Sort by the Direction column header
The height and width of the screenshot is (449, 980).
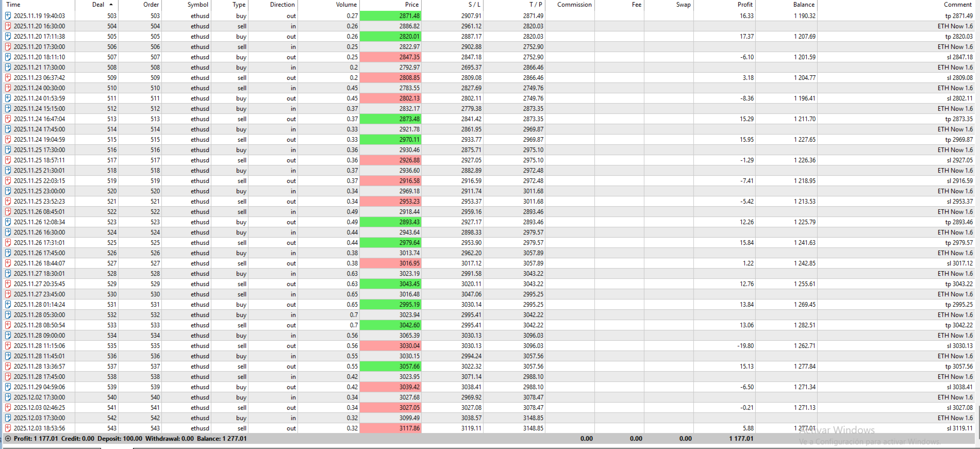[x=283, y=5]
